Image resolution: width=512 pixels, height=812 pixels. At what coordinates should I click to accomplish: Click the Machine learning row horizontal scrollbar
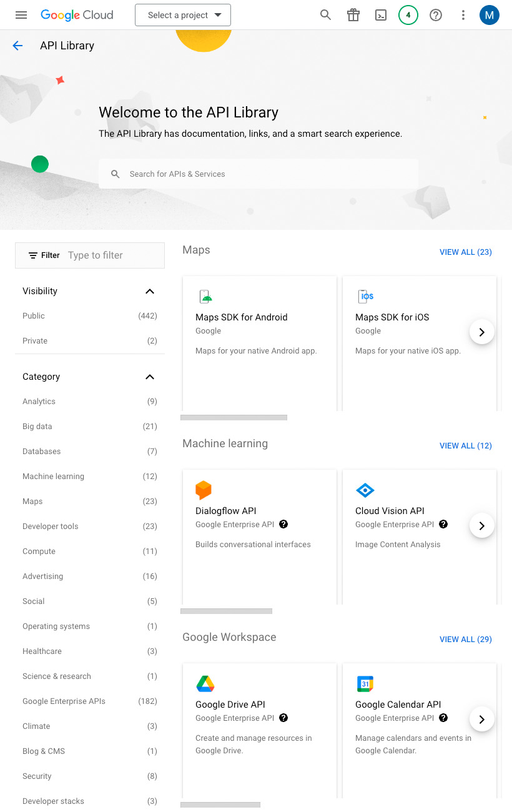click(x=226, y=611)
